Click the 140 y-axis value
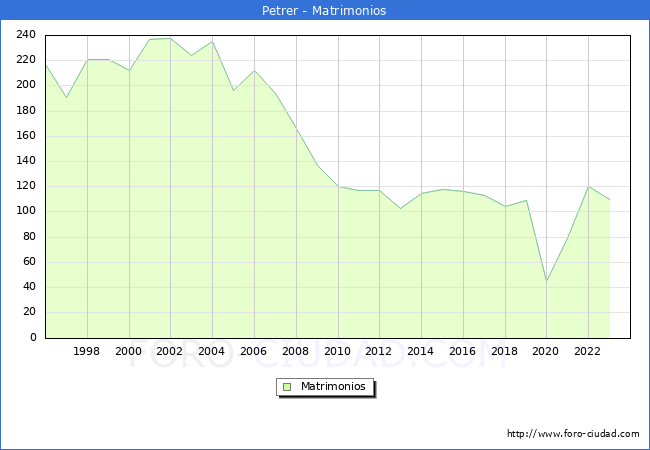Viewport: 650px width, 450px height. (26, 161)
